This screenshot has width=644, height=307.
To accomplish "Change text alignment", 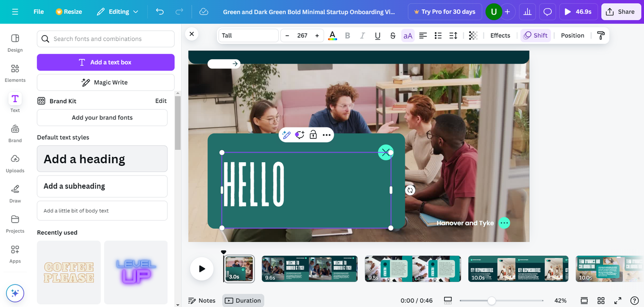I will pyautogui.click(x=423, y=35).
